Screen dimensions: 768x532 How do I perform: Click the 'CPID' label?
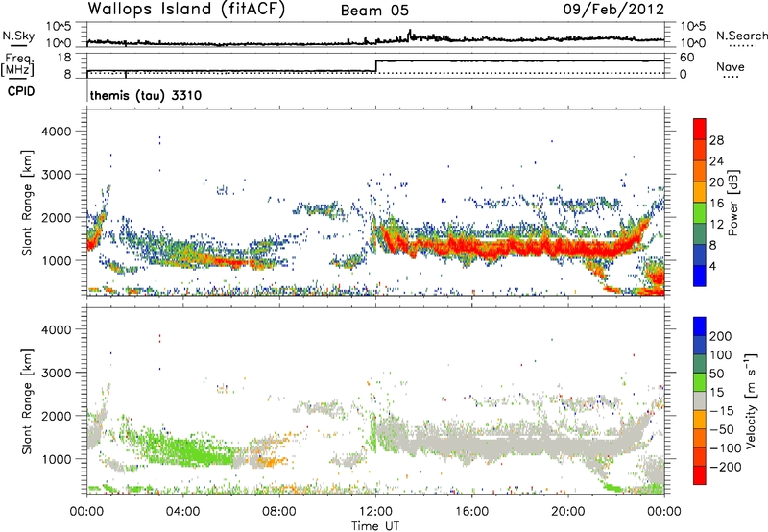[x=21, y=91]
